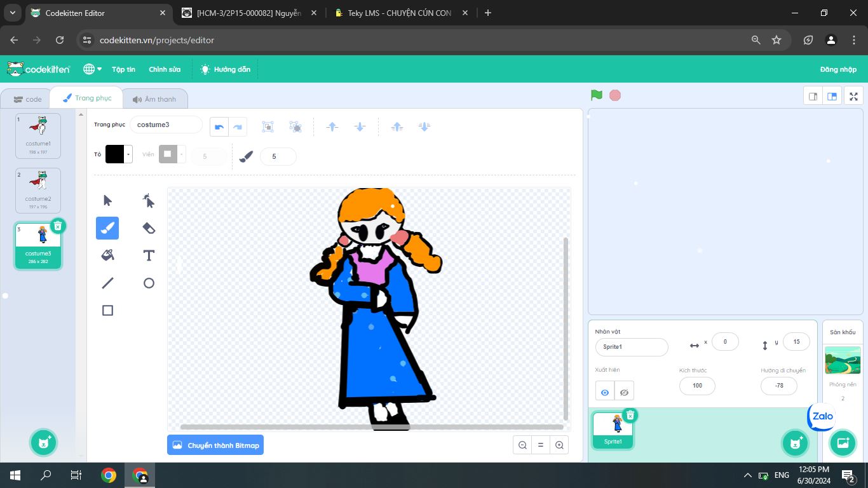Click the Hướng di chuyển direction field
This screenshot has height=488, width=868.
pyautogui.click(x=779, y=386)
